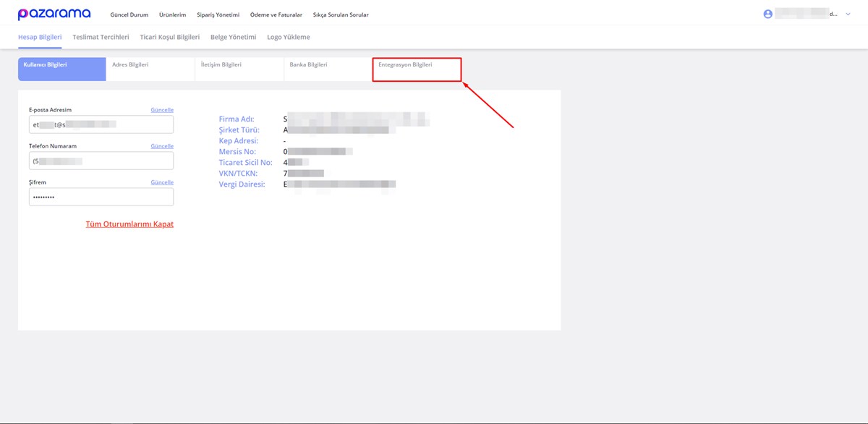Viewport: 868px width, 424px height.
Task: Switch to Ticari Koşul Bilgileri tab
Action: pos(169,37)
